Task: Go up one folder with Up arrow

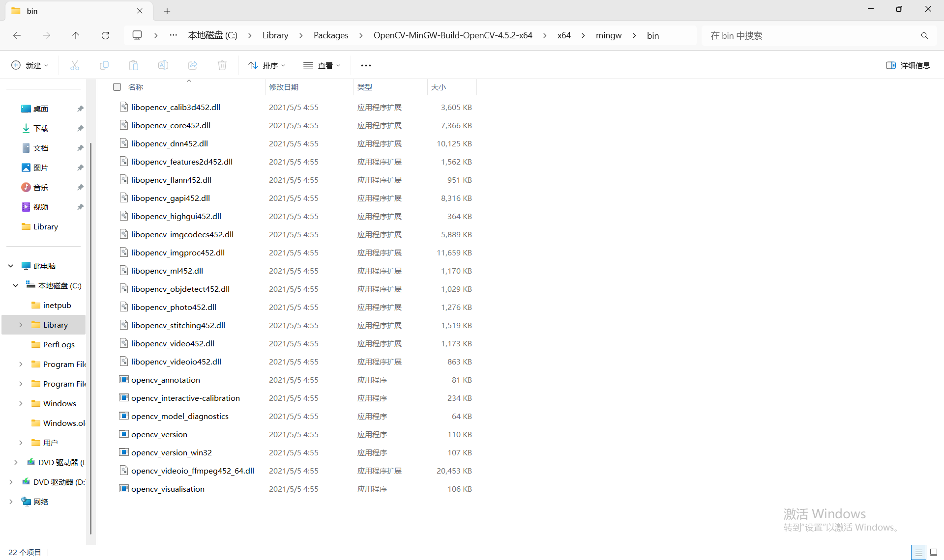Action: (76, 35)
